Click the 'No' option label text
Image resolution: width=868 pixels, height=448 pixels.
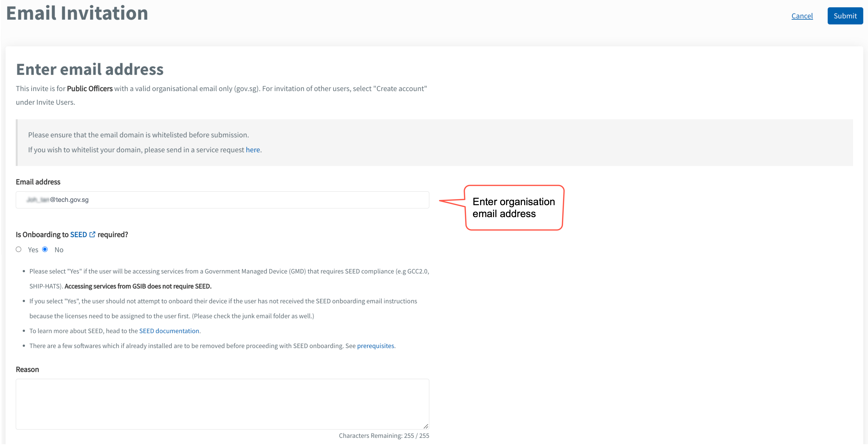(59, 250)
